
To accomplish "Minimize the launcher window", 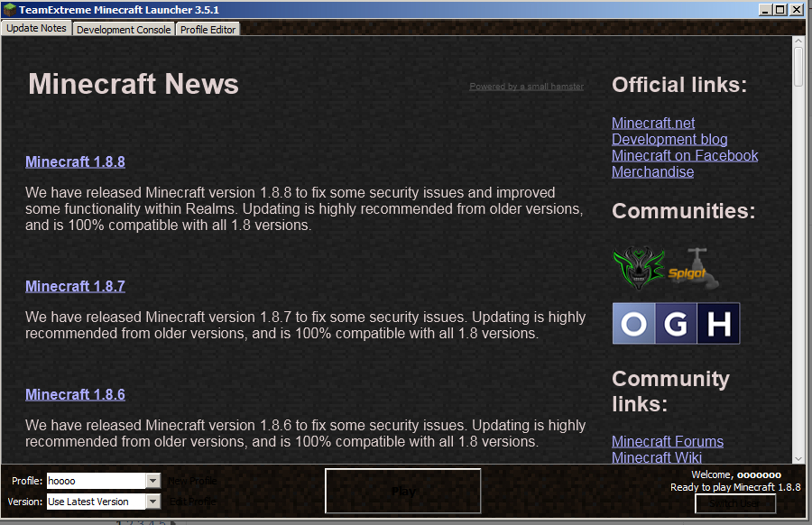I will [766, 10].
